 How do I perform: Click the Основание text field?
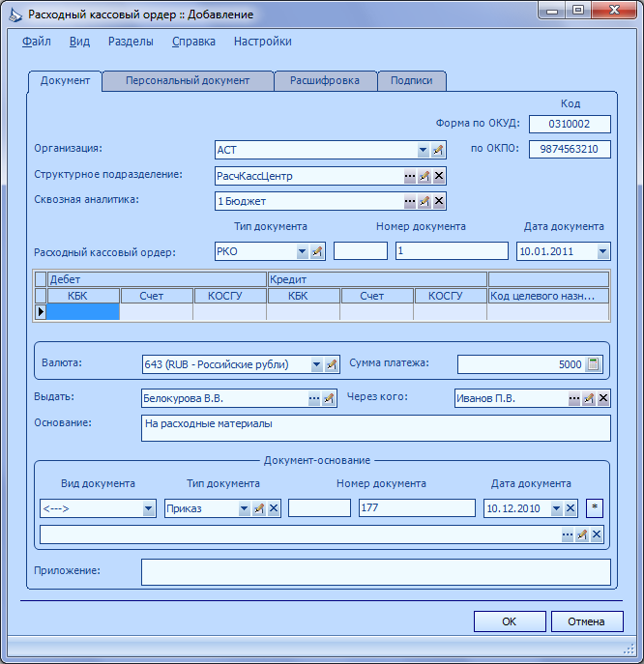[x=376, y=428]
